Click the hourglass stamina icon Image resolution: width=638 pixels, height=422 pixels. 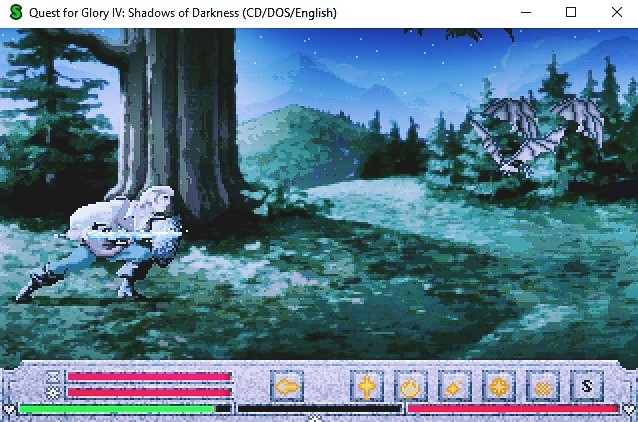(53, 377)
